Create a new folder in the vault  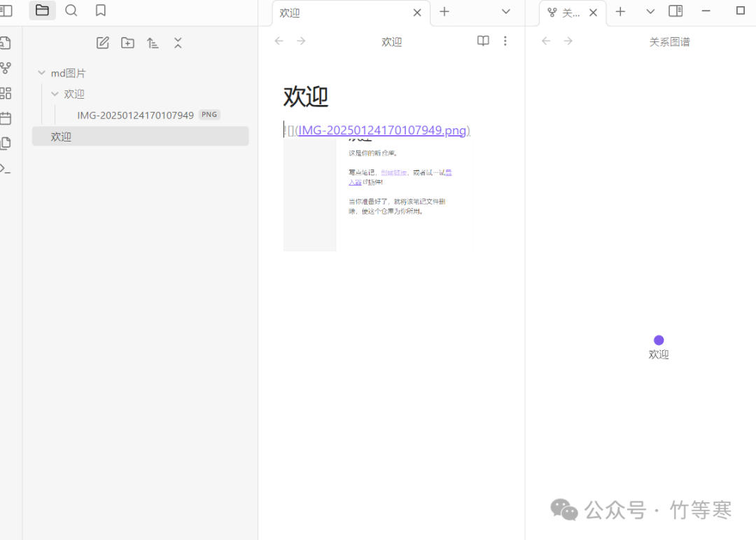pos(127,43)
